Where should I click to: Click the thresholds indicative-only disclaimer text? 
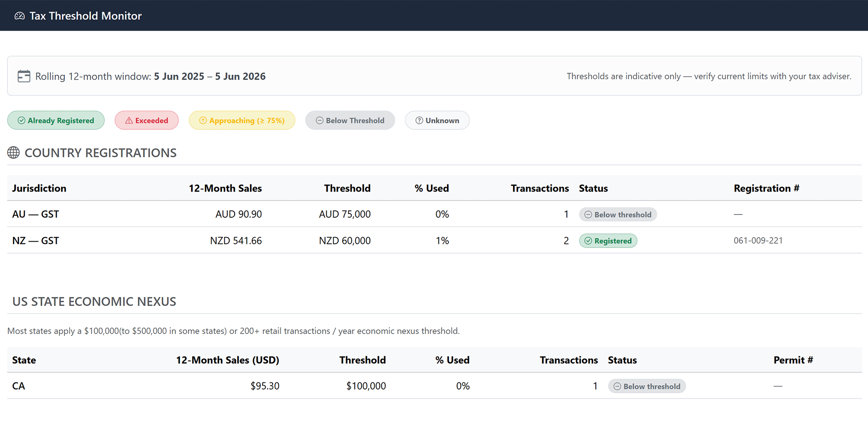pyautogui.click(x=709, y=76)
